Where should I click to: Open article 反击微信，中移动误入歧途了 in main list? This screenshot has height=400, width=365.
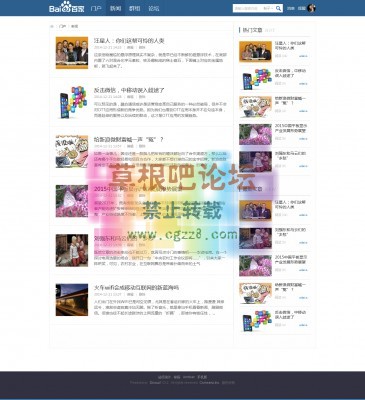click(x=129, y=90)
